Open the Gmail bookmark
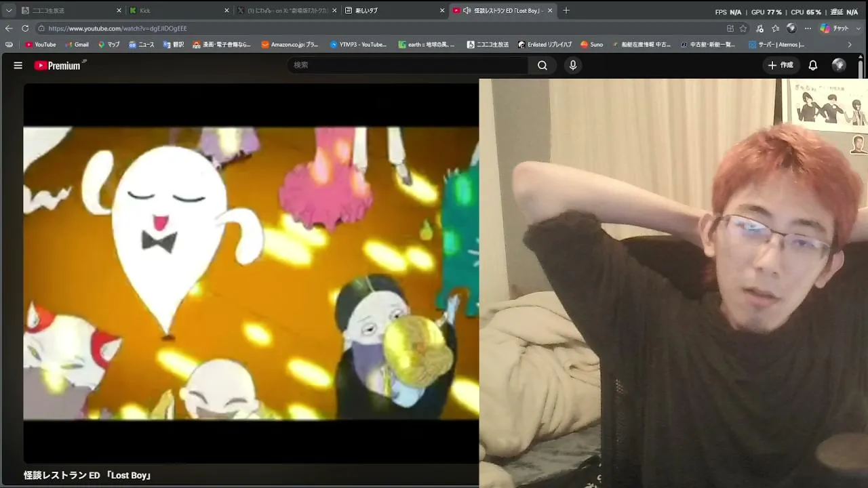868x488 pixels. coord(77,45)
